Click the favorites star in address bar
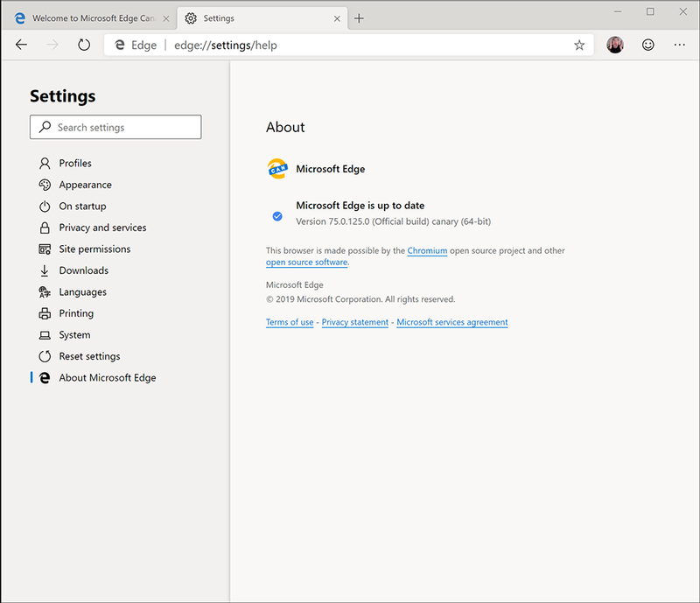Viewport: 700px width, 603px height. pyautogui.click(x=579, y=45)
